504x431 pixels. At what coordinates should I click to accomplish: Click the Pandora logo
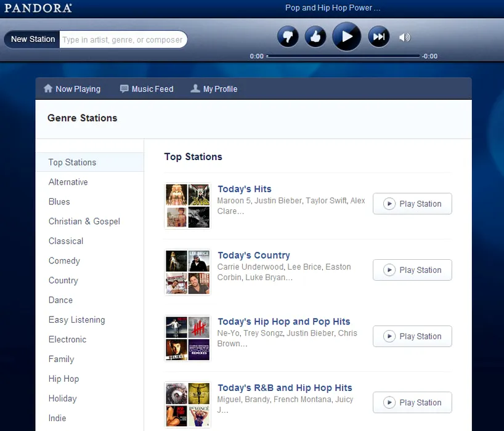point(38,8)
